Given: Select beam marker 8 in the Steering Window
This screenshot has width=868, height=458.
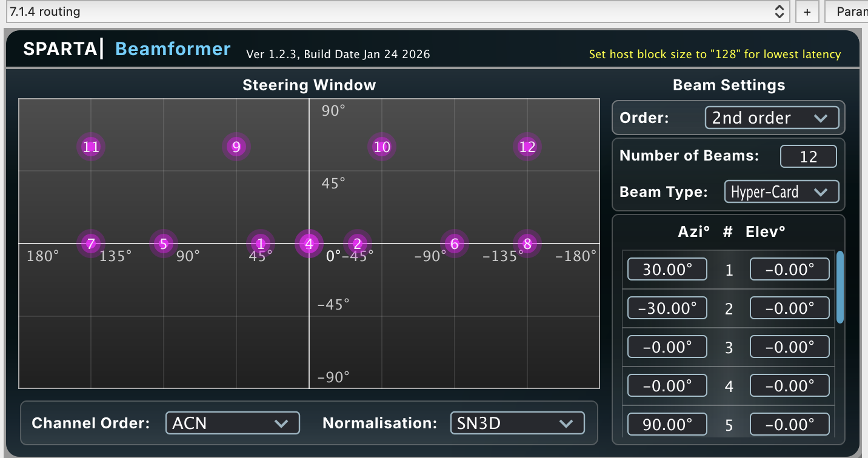Looking at the screenshot, I should tap(527, 244).
